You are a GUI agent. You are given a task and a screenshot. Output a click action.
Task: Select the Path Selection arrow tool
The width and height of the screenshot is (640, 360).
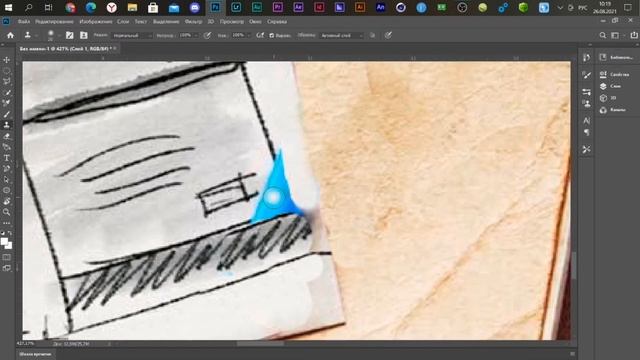[x=7, y=180]
